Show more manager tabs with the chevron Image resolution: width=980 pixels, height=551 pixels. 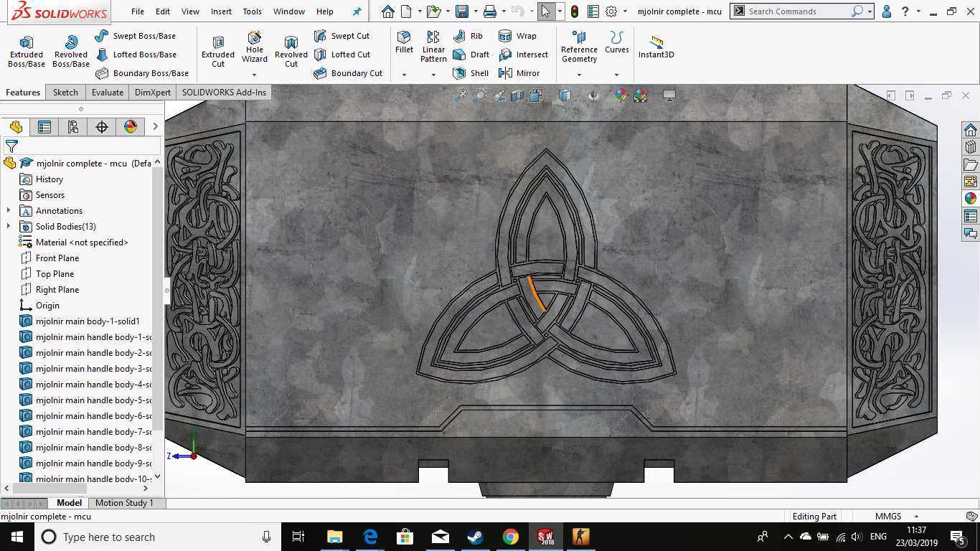click(x=155, y=127)
